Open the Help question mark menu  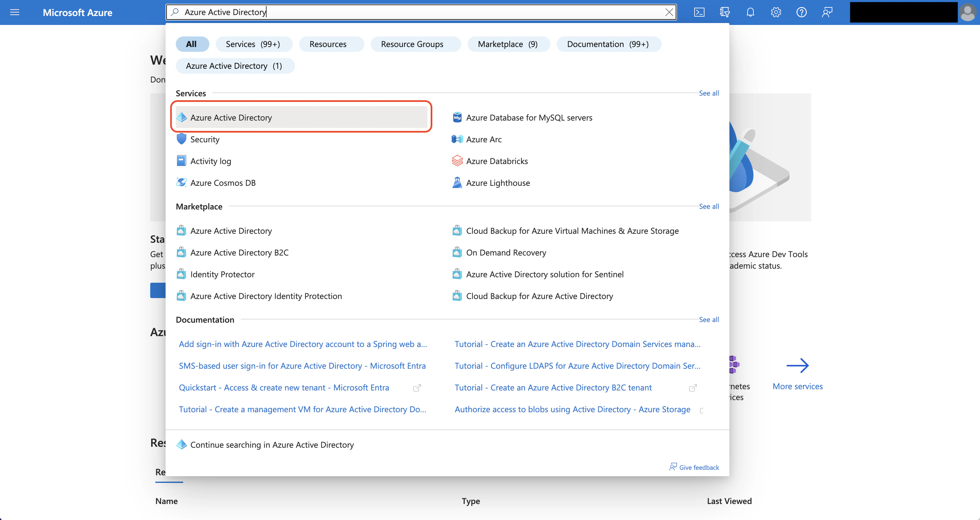point(801,12)
